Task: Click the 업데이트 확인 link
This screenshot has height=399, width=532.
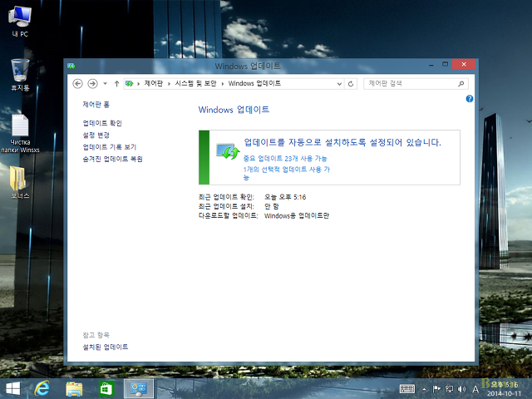Action: (102, 123)
